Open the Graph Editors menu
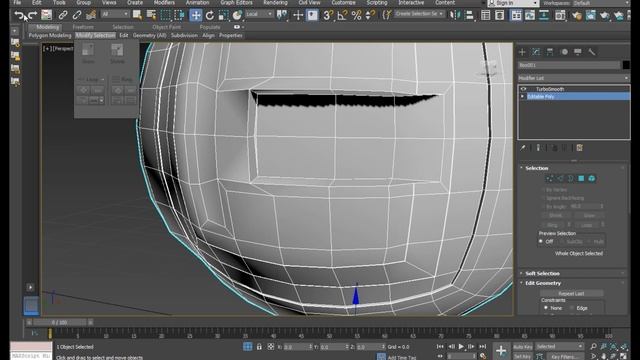The width and height of the screenshot is (640, 360). 236,2
